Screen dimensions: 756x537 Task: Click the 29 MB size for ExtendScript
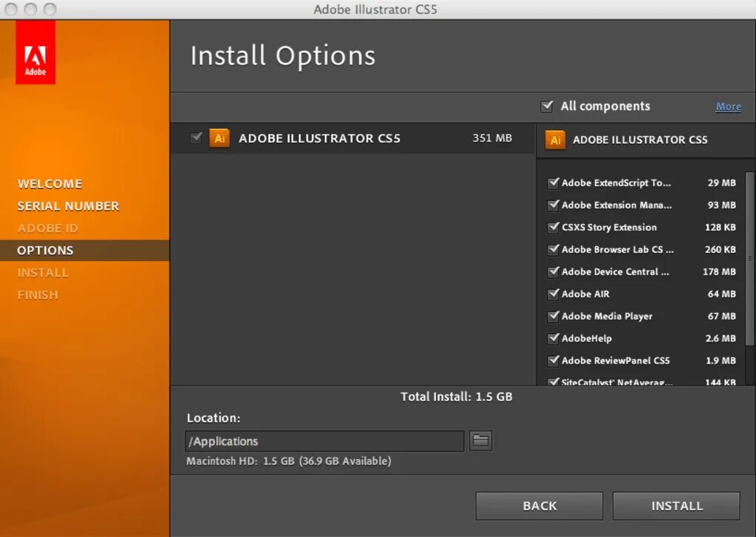click(x=722, y=183)
